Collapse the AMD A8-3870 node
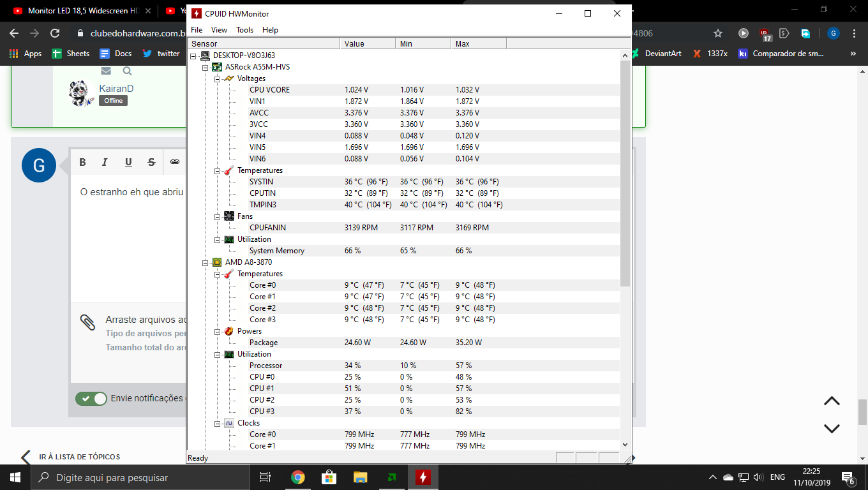The height and width of the screenshot is (490, 868). point(206,262)
